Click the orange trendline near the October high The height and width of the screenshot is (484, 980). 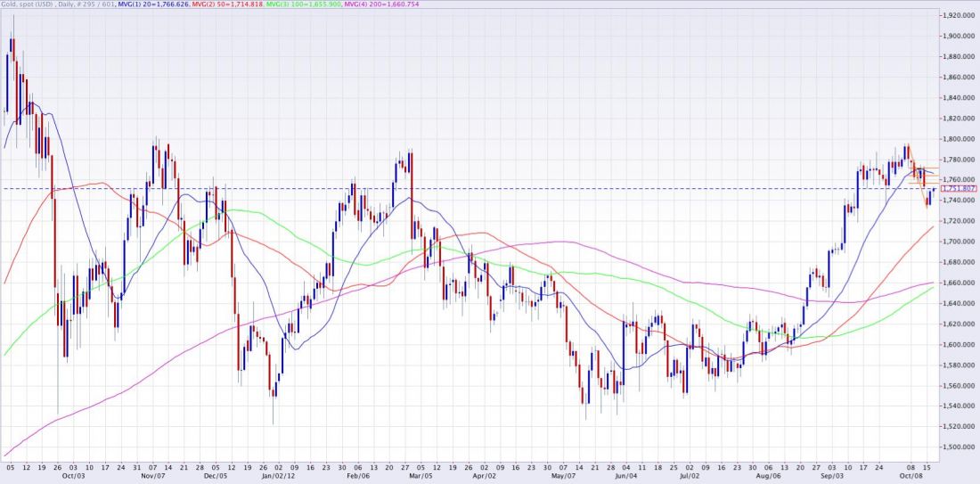[915, 162]
